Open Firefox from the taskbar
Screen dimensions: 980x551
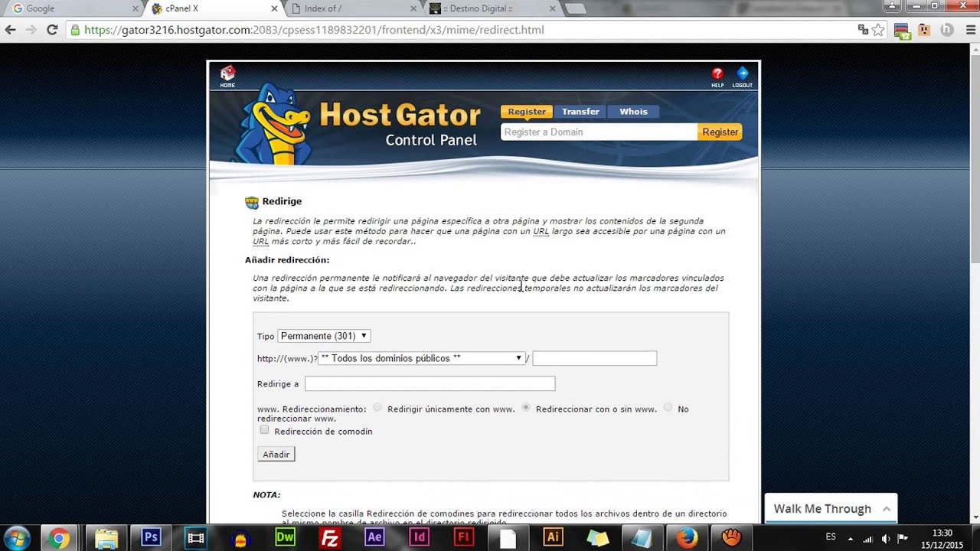[687, 537]
